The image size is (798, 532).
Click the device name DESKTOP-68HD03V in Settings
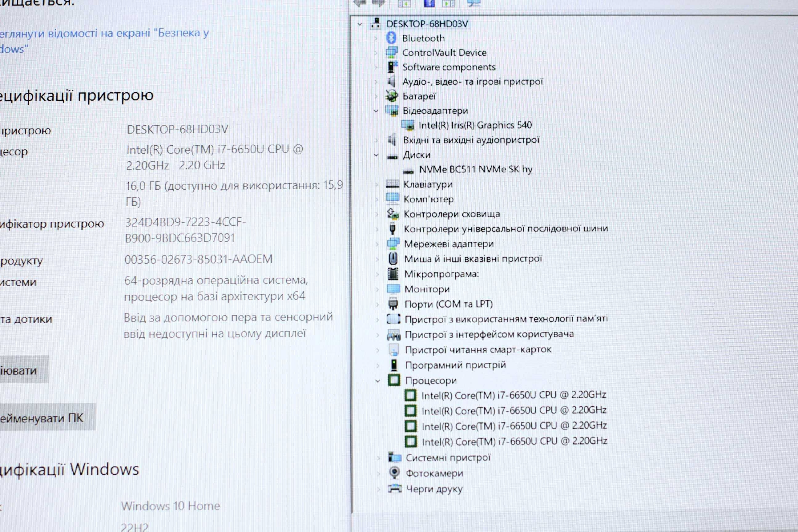[177, 129]
